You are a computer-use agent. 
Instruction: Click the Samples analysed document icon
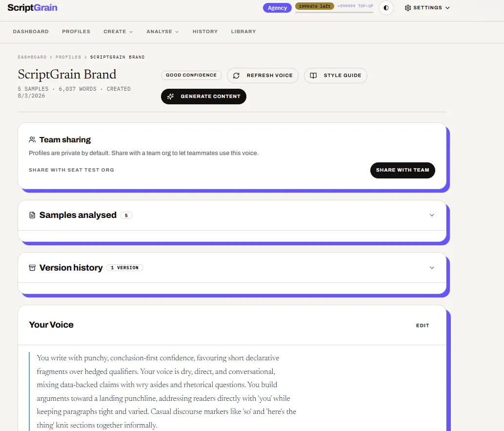pyautogui.click(x=32, y=215)
